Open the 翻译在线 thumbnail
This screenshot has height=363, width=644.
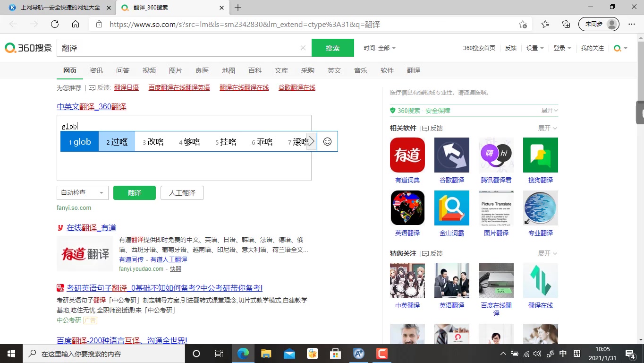pyautogui.click(x=541, y=280)
